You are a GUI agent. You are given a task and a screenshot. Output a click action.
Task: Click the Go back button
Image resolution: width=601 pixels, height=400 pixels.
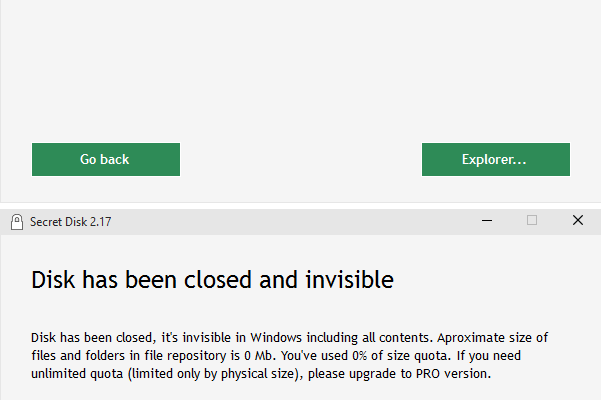pos(105,159)
